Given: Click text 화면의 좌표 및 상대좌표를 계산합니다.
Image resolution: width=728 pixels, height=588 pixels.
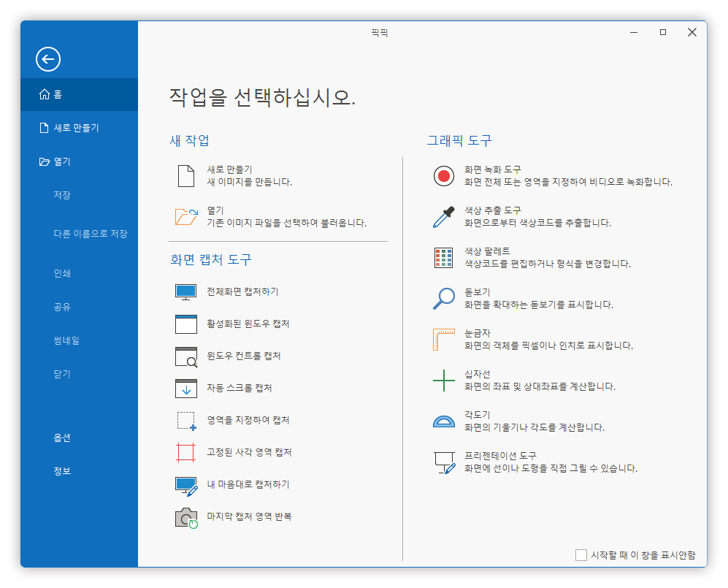Looking at the screenshot, I should 540,386.
